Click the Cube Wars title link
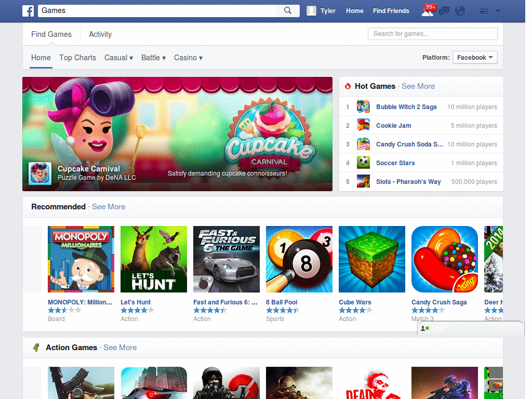This screenshot has height=399, width=532. click(x=355, y=302)
